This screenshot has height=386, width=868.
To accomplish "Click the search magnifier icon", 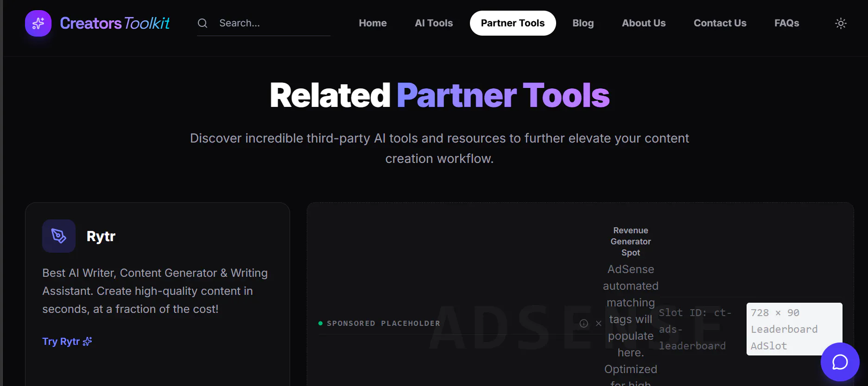I will (203, 23).
